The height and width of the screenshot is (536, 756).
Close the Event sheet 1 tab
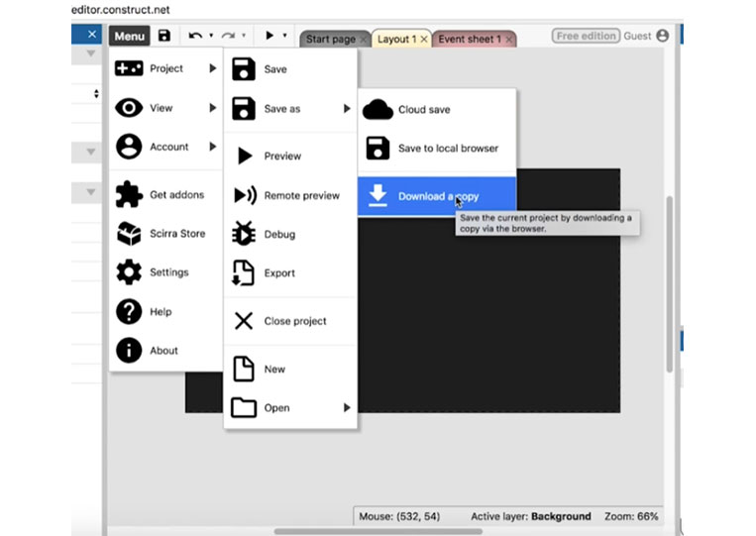click(508, 40)
